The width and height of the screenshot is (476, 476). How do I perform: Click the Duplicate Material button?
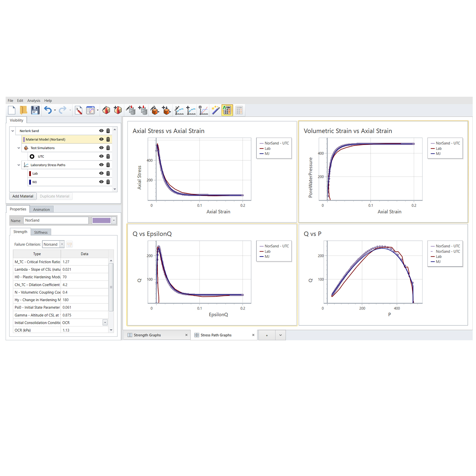54,196
